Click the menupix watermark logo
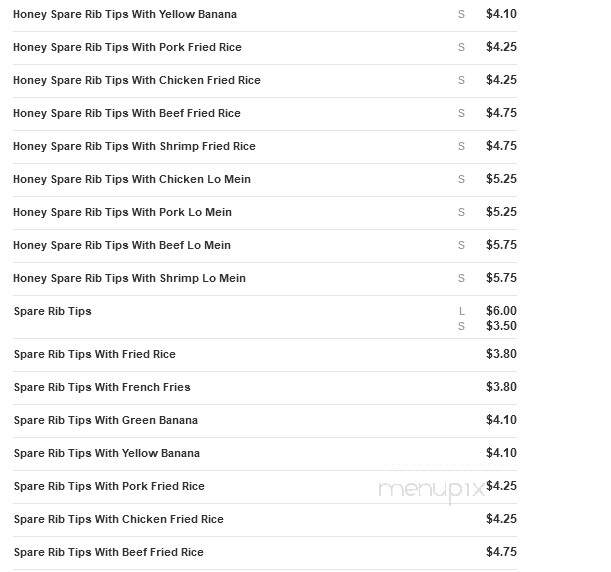Screen dimensions: 611x572 coord(431,490)
